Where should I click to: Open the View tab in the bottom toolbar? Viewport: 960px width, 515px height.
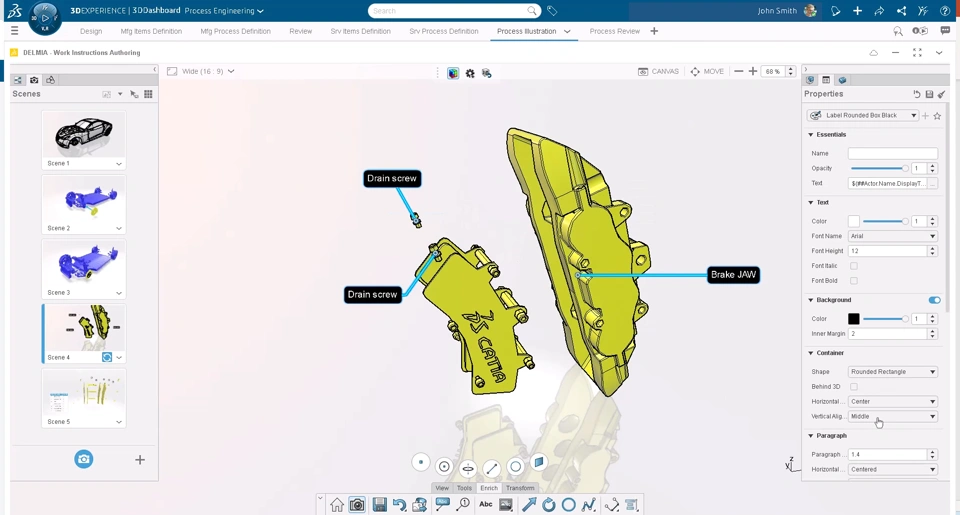click(x=442, y=488)
